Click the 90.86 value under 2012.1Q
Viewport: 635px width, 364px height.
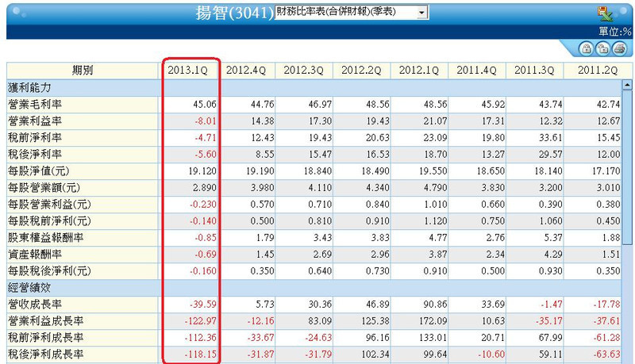click(435, 305)
